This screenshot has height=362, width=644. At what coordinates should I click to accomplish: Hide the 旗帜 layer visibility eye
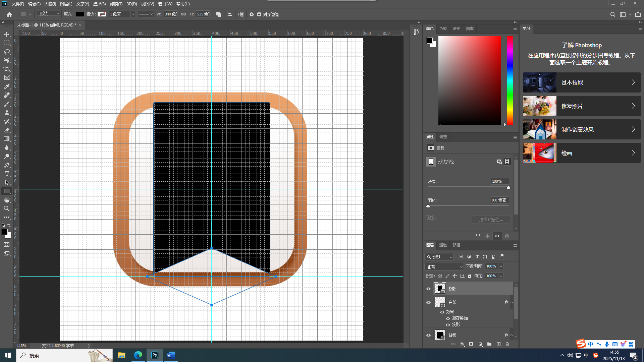pyautogui.click(x=428, y=289)
